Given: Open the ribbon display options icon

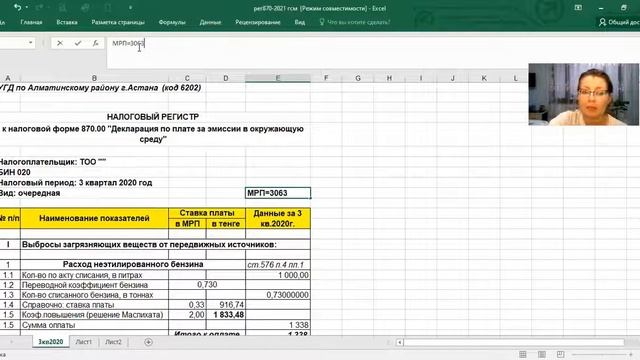Looking at the screenshot, I should (x=578, y=8).
